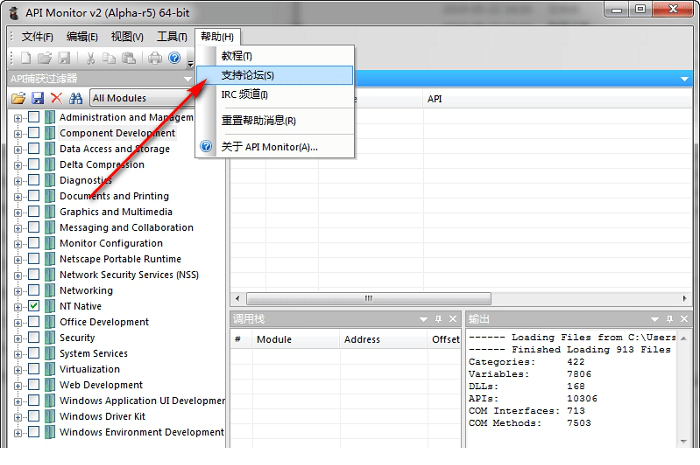Click the New document toolbar icon
700x465 pixels.
26,58
